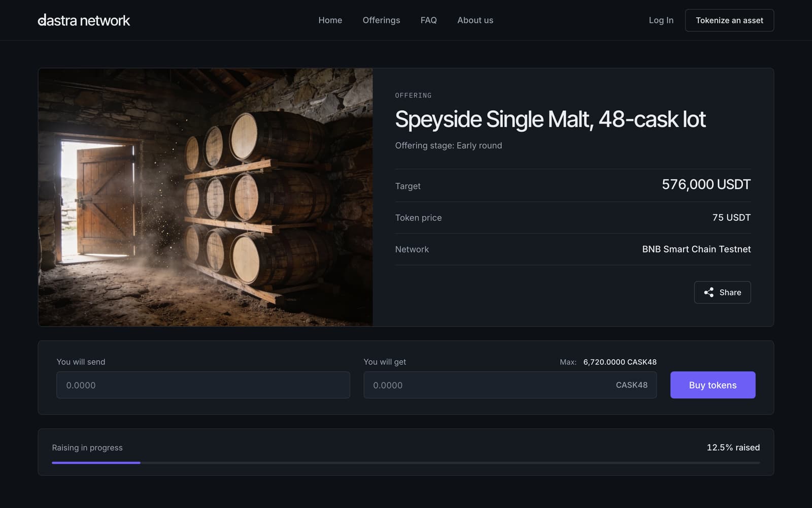Open the whisky cask warehouse image

click(206, 197)
